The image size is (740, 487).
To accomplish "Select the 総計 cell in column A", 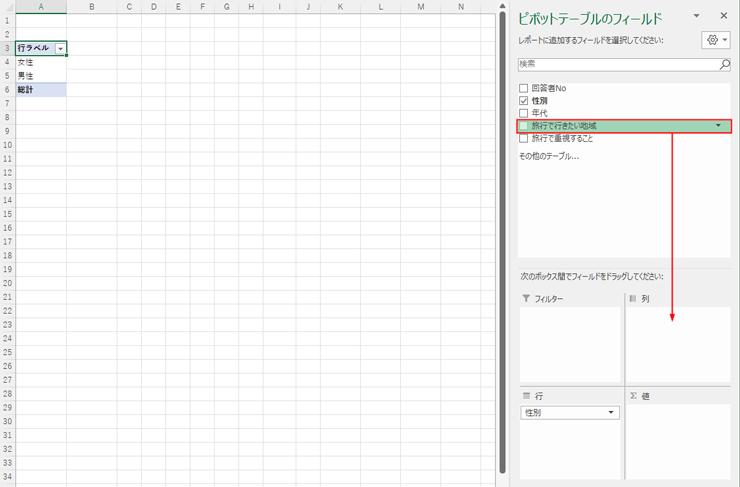I will click(x=40, y=90).
